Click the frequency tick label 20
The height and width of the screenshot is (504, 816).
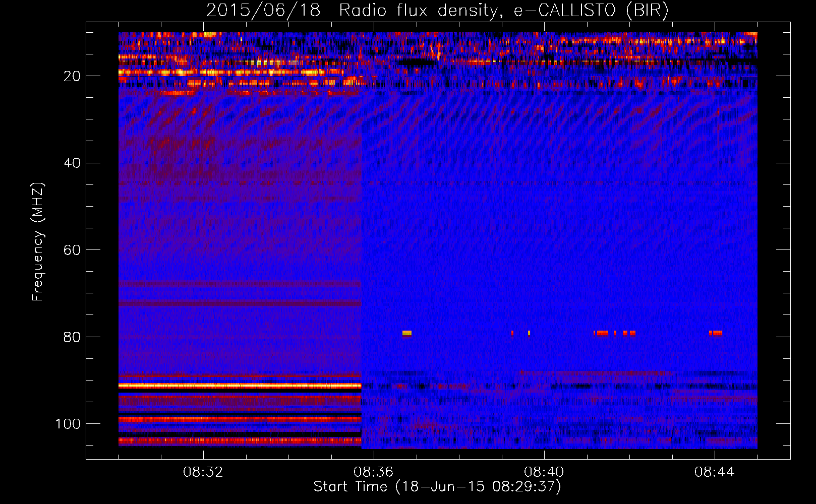coord(73,76)
